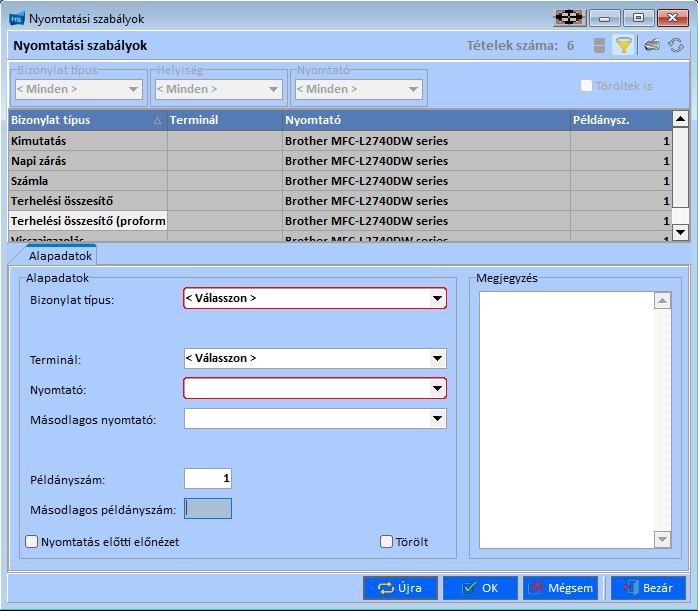Cancel with the Mégsem button

tap(560, 588)
